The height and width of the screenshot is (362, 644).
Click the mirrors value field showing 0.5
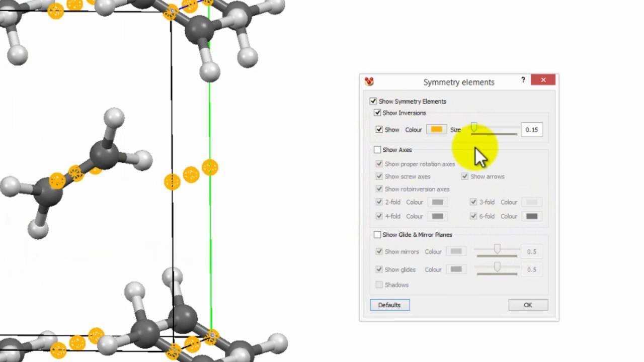pos(532,251)
